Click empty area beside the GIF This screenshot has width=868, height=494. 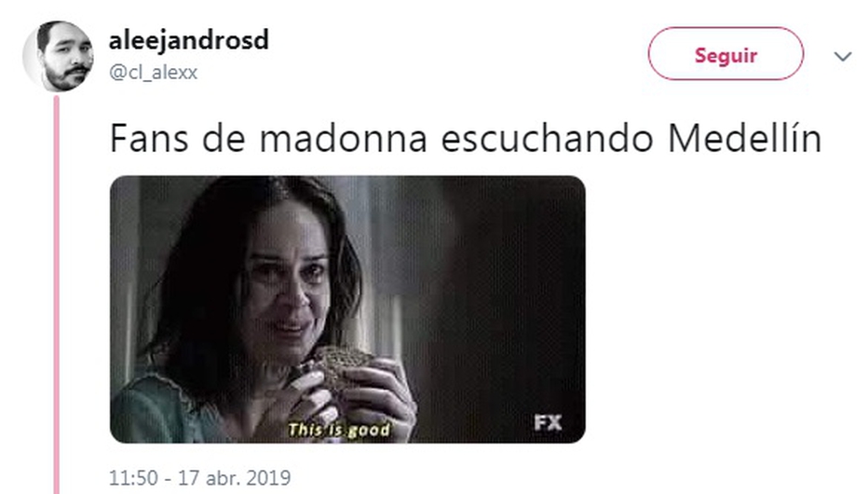coord(720,310)
